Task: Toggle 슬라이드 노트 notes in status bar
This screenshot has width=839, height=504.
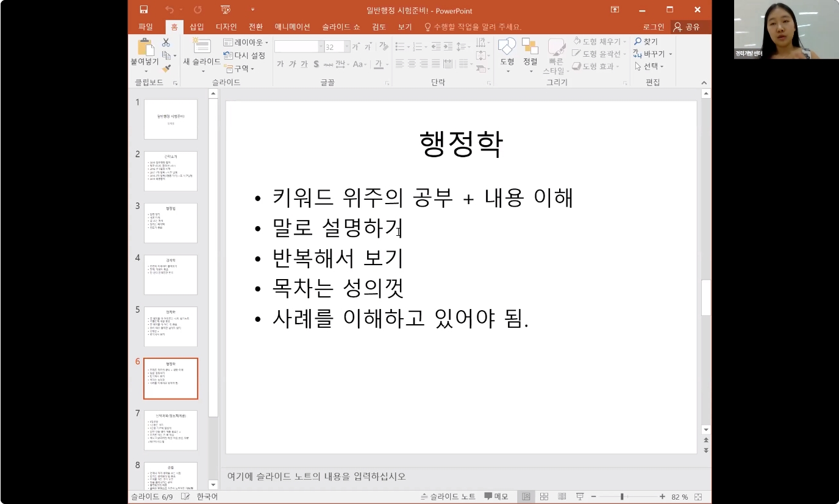Action: point(448,497)
